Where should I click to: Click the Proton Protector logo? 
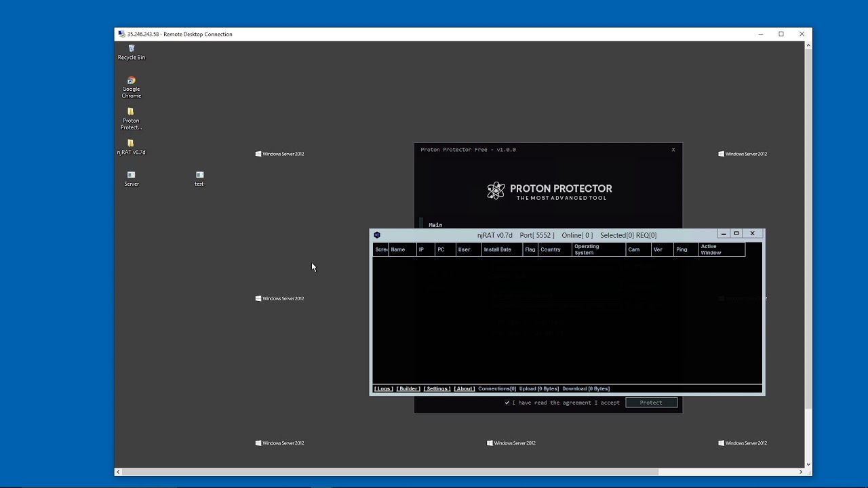[549, 191]
